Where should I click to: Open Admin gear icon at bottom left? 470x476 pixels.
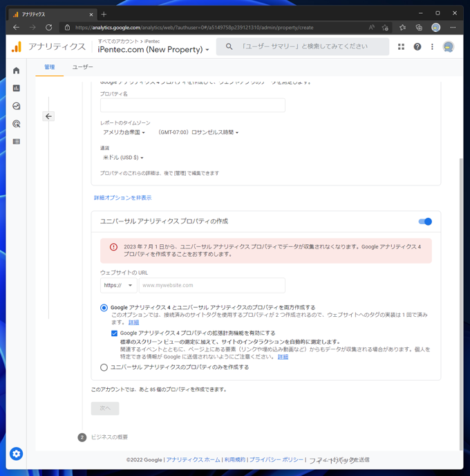tap(17, 454)
